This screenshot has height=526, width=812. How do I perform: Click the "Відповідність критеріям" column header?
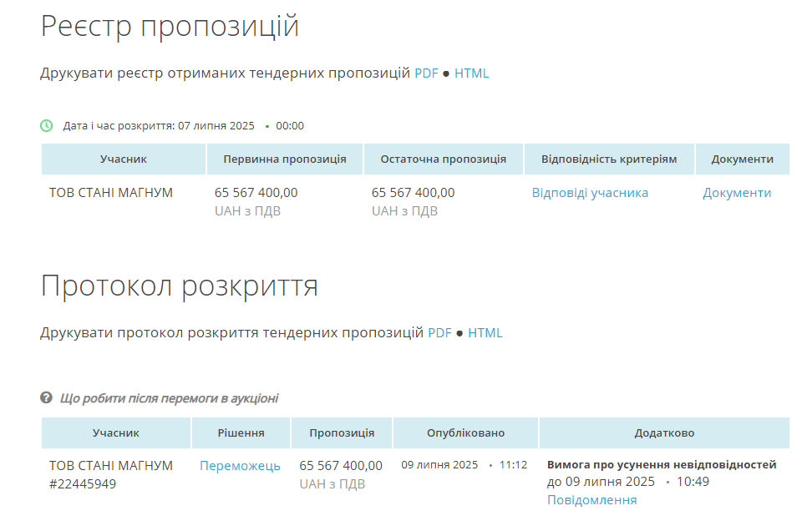pyautogui.click(x=609, y=159)
